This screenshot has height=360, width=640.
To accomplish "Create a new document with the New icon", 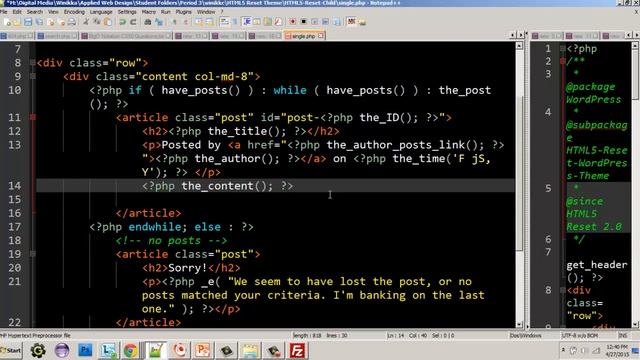I will [7, 22].
